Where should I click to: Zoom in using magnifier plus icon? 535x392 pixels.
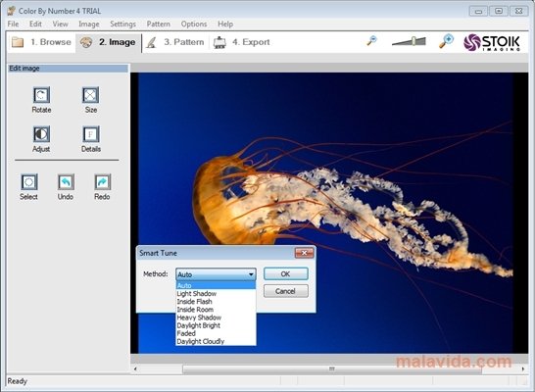[x=446, y=41]
